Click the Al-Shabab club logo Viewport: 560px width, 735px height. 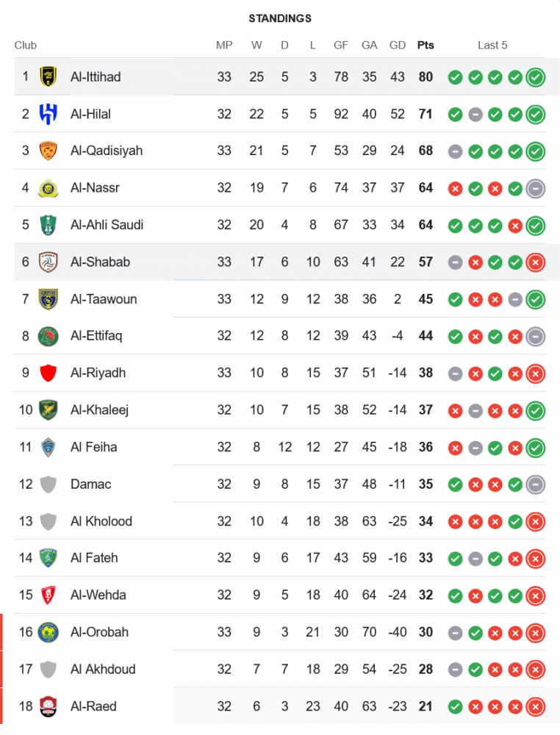(49, 262)
